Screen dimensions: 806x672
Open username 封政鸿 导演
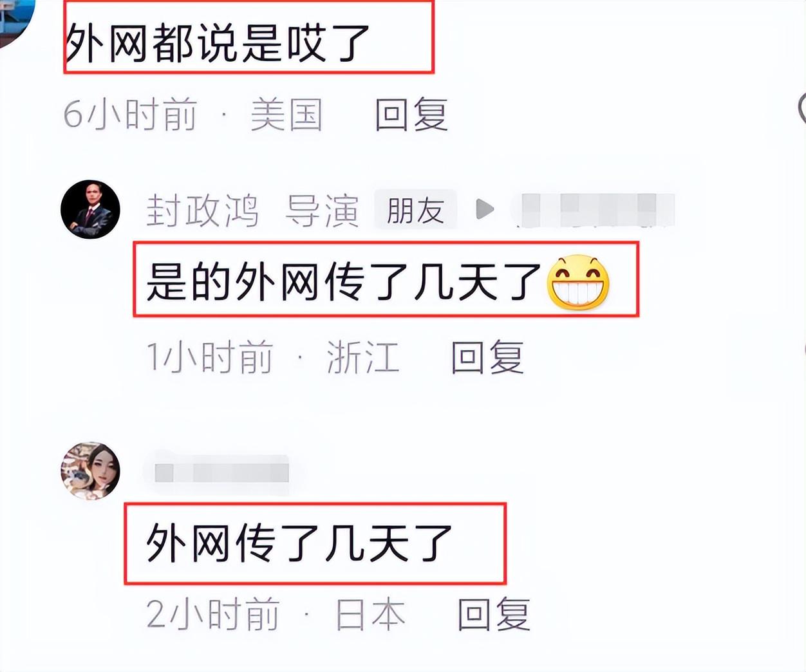pyautogui.click(x=252, y=210)
